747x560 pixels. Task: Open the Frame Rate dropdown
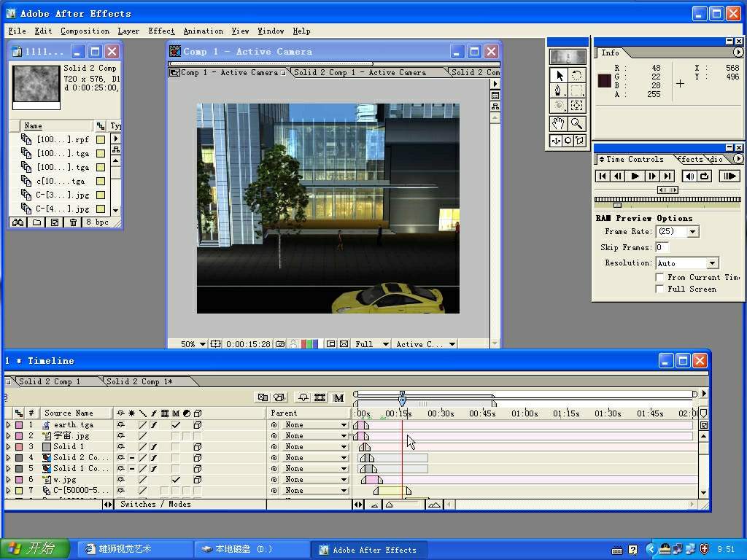tap(692, 232)
